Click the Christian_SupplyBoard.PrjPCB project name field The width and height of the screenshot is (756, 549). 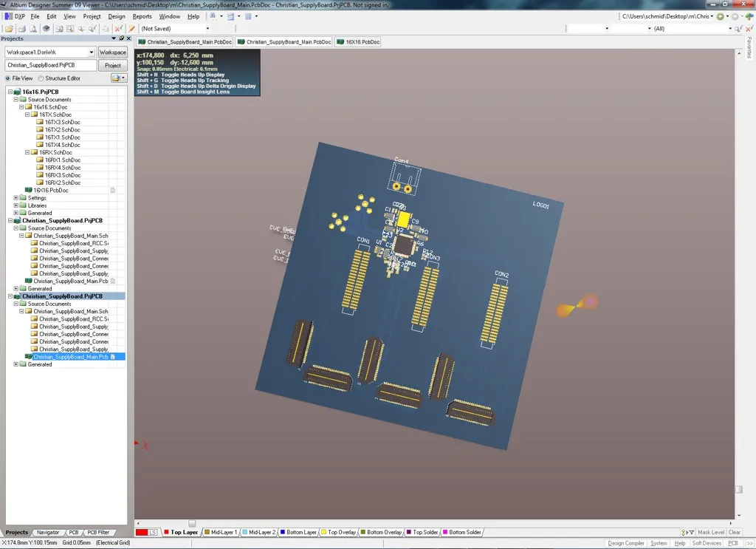click(51, 65)
